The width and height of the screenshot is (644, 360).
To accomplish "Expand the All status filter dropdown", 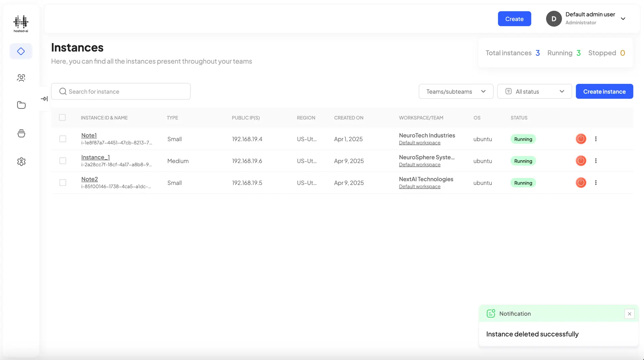I will pyautogui.click(x=534, y=91).
